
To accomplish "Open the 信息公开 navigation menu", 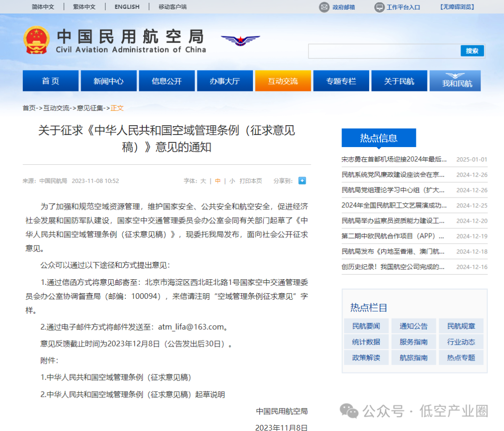I will (x=167, y=81).
